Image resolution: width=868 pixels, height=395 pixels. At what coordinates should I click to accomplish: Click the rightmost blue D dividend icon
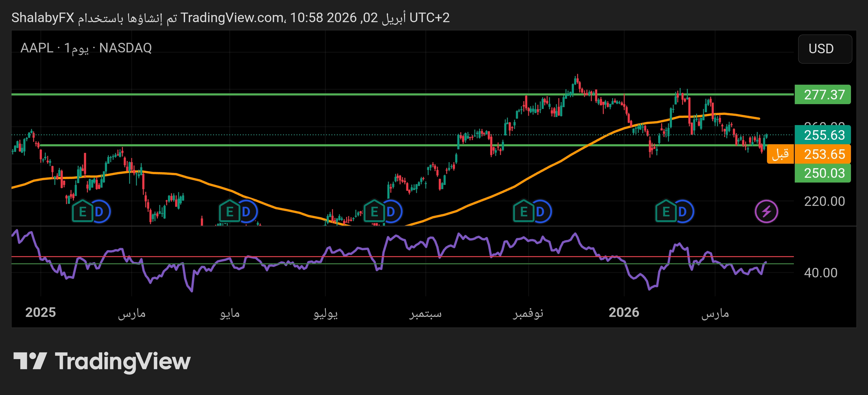tap(683, 212)
